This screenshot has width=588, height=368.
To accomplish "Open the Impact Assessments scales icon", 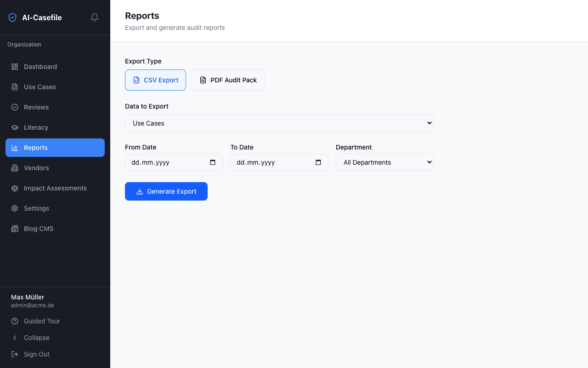I will coord(14,188).
